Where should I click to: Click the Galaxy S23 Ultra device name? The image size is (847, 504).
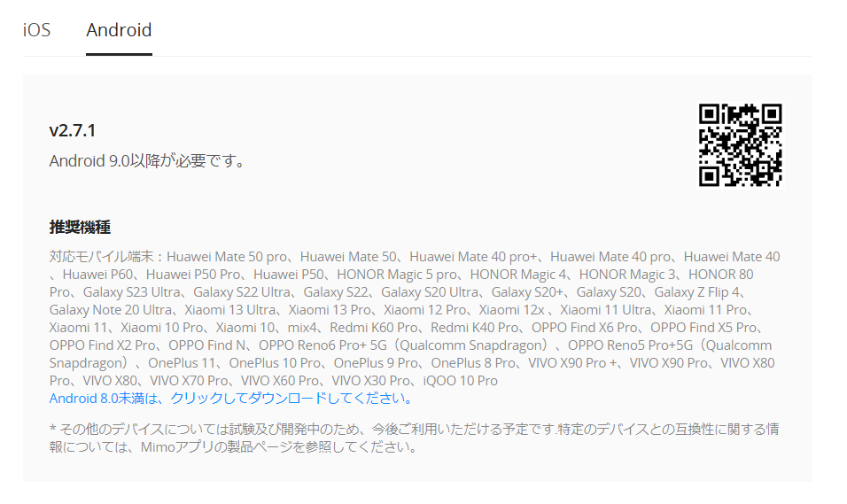point(132,292)
